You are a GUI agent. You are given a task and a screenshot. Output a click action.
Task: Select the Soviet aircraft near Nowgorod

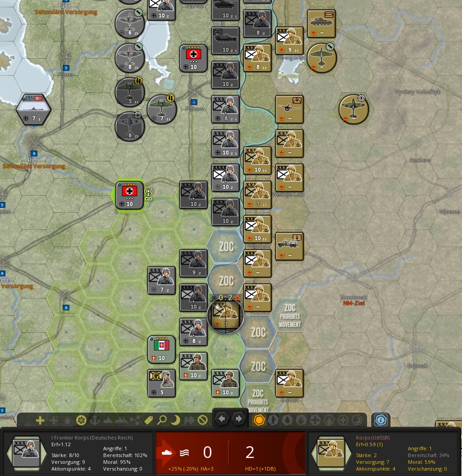click(x=322, y=58)
